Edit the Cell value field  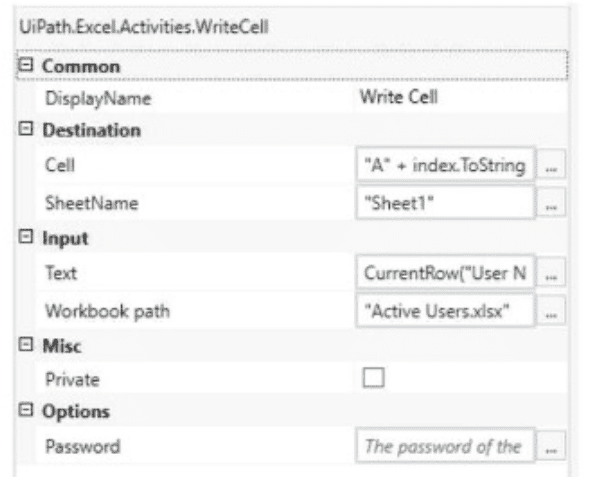[445, 165]
